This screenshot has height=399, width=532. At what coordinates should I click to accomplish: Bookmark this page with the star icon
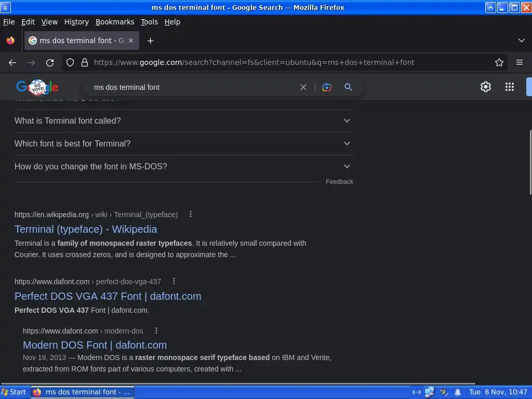click(x=499, y=62)
